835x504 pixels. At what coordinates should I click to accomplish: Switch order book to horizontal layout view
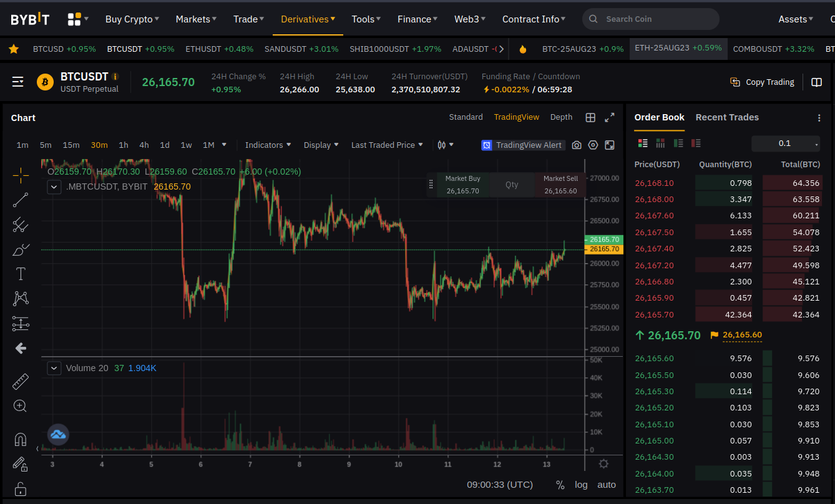click(x=660, y=143)
